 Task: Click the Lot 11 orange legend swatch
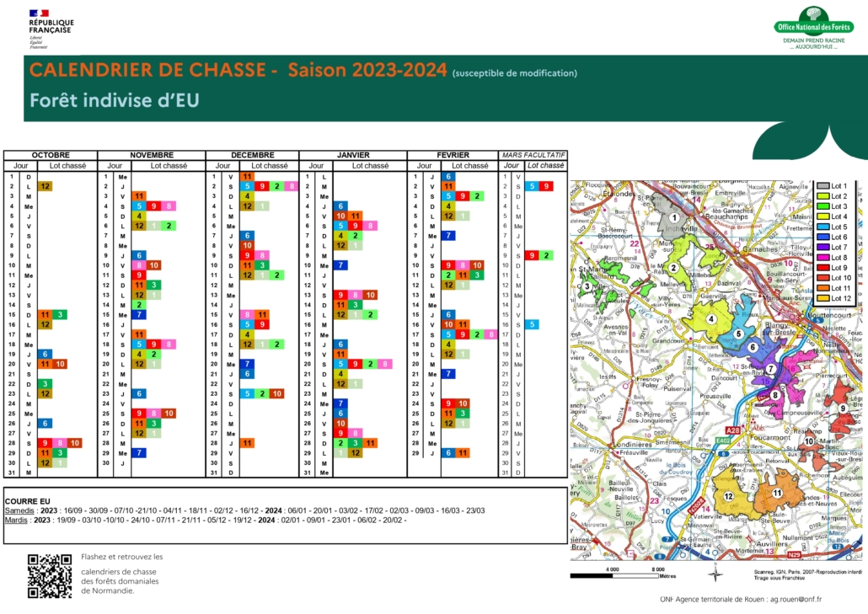823,288
